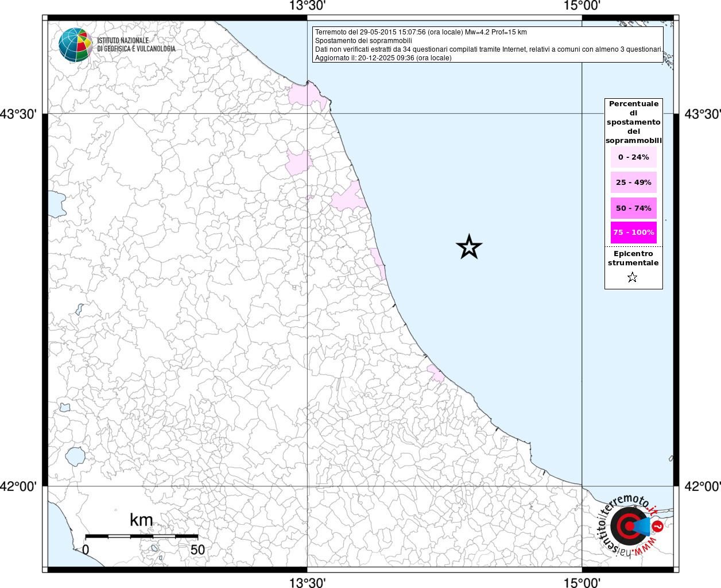
Task: Click the bottom 13°30' longitude label
Action: 307,582
